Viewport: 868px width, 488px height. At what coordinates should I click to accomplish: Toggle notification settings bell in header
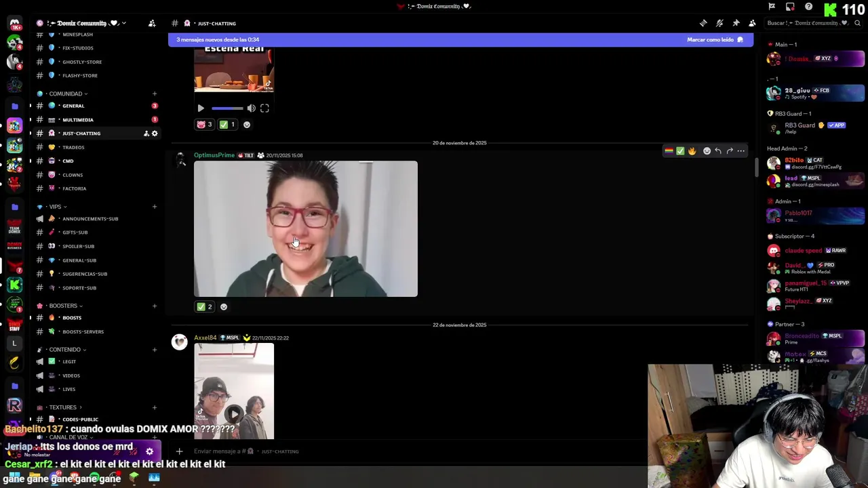click(719, 23)
